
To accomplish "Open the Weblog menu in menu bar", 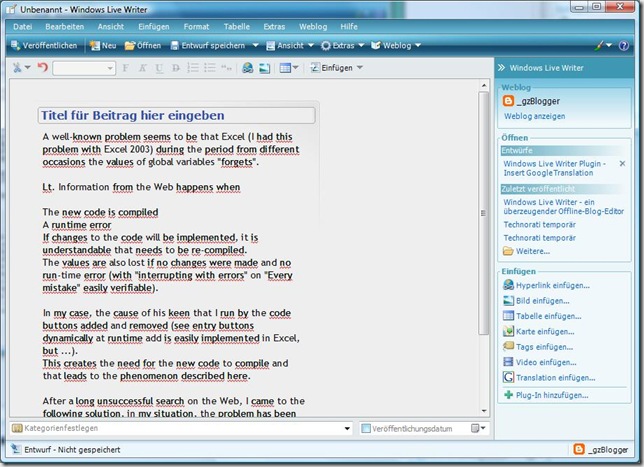I will [x=313, y=27].
